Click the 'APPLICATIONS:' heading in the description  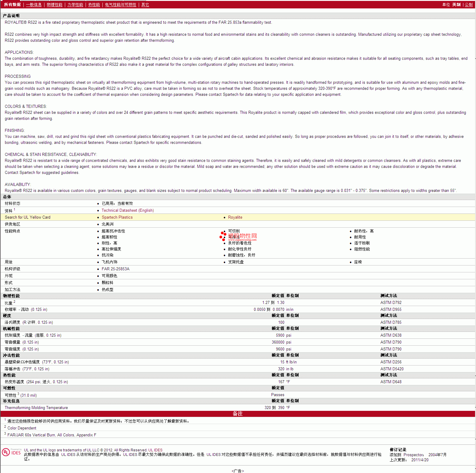click(x=19, y=53)
